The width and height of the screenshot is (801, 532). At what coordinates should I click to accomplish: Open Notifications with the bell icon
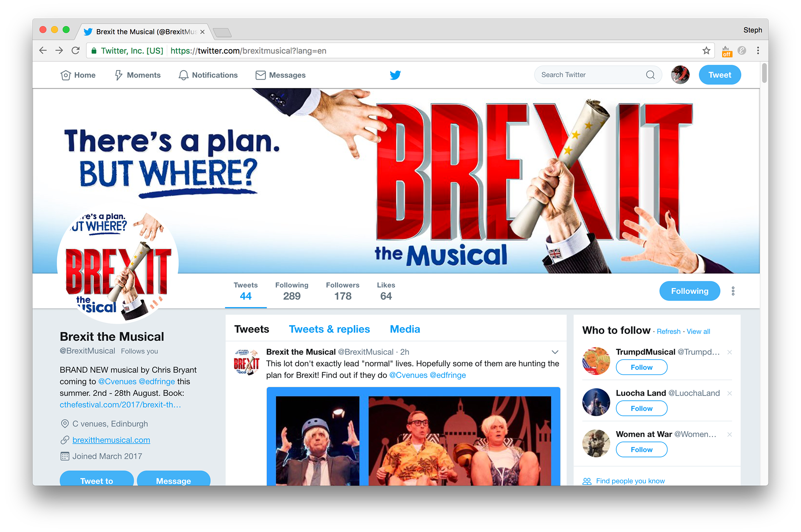(208, 75)
